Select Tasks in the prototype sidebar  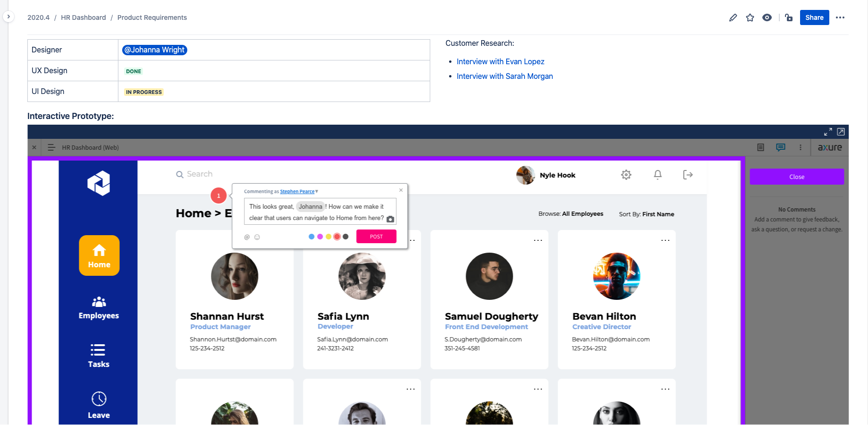(99, 356)
